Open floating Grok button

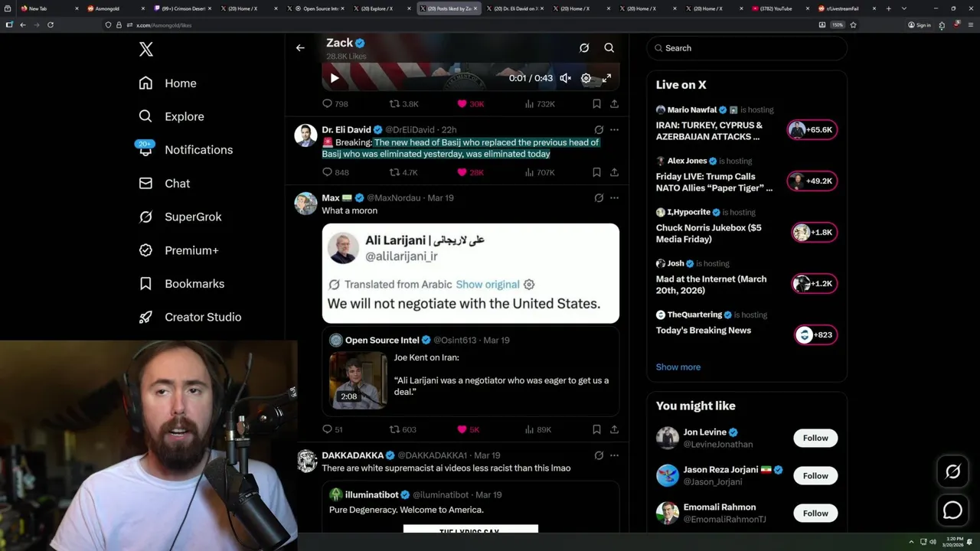coord(952,472)
